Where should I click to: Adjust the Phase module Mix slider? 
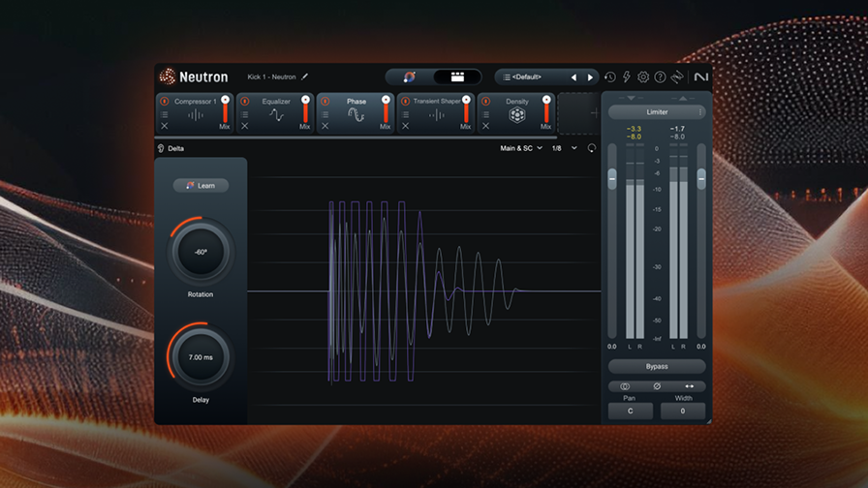(x=386, y=109)
